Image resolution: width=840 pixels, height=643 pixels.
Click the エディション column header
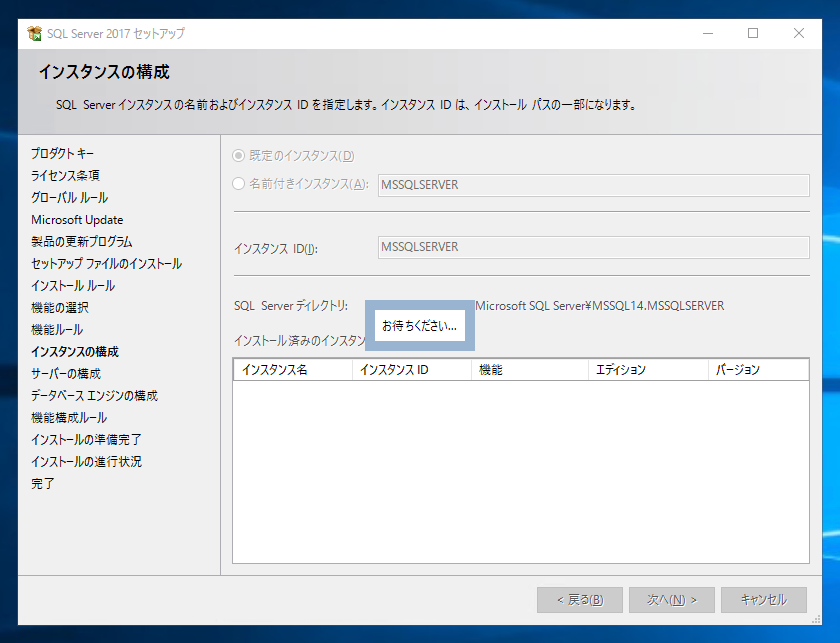coord(649,370)
